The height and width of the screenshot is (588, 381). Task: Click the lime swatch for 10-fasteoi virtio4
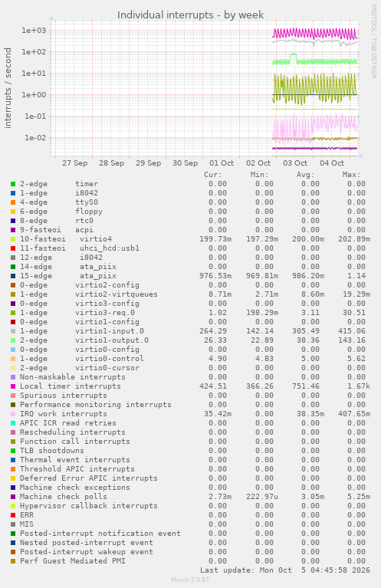pos(13,239)
